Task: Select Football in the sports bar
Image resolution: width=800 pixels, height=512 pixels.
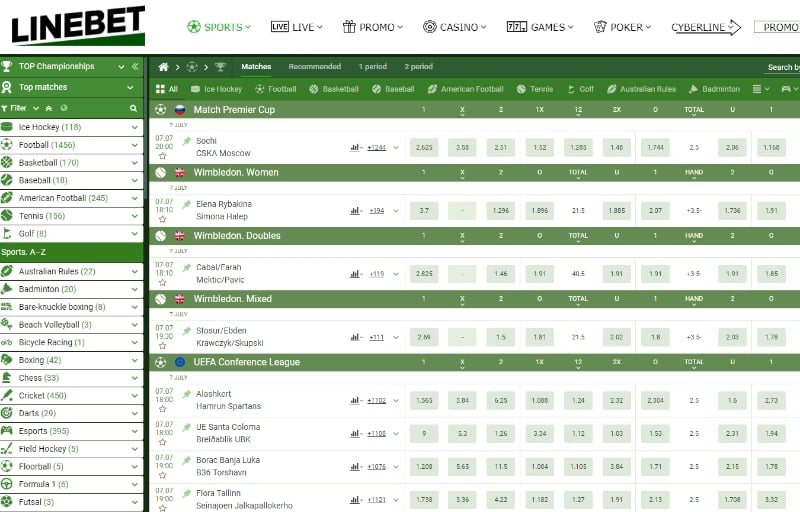Action: point(276,89)
